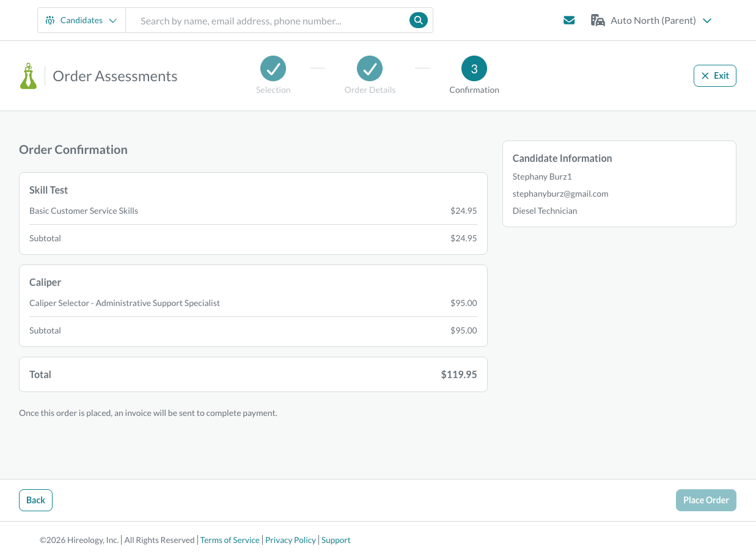756x554 pixels.
Task: Click the green flask logo icon
Action: tap(28, 76)
